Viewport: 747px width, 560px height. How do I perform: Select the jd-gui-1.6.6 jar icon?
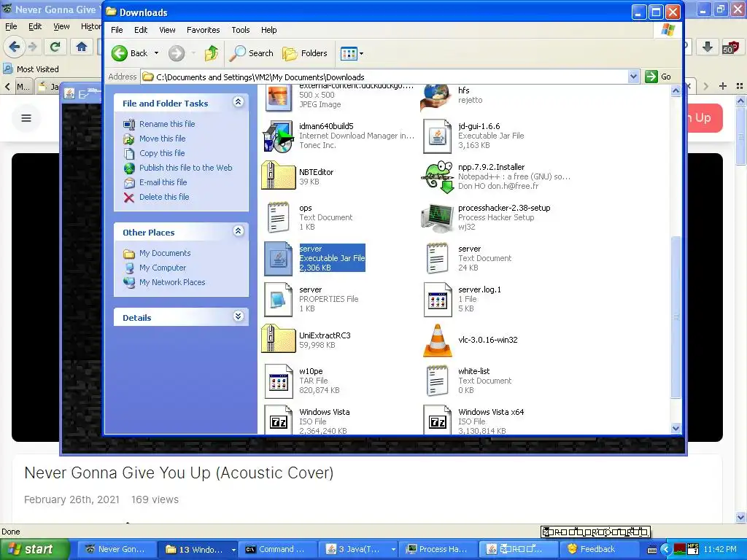[x=437, y=136]
